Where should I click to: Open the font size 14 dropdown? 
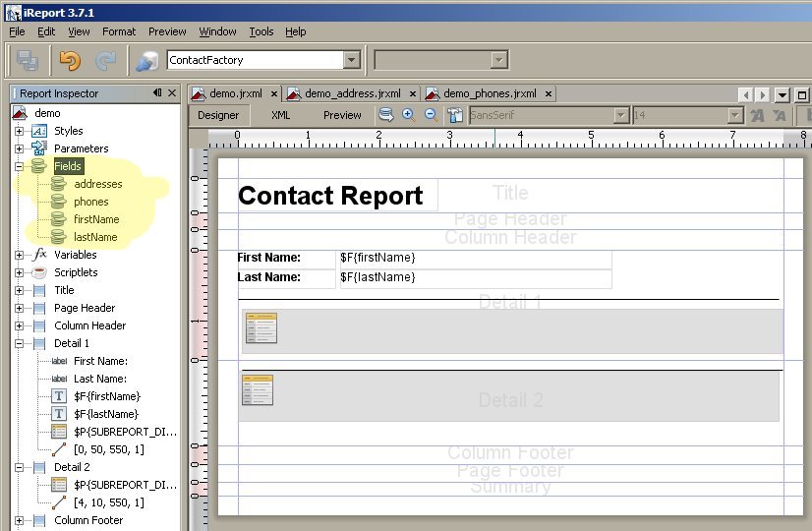[735, 115]
